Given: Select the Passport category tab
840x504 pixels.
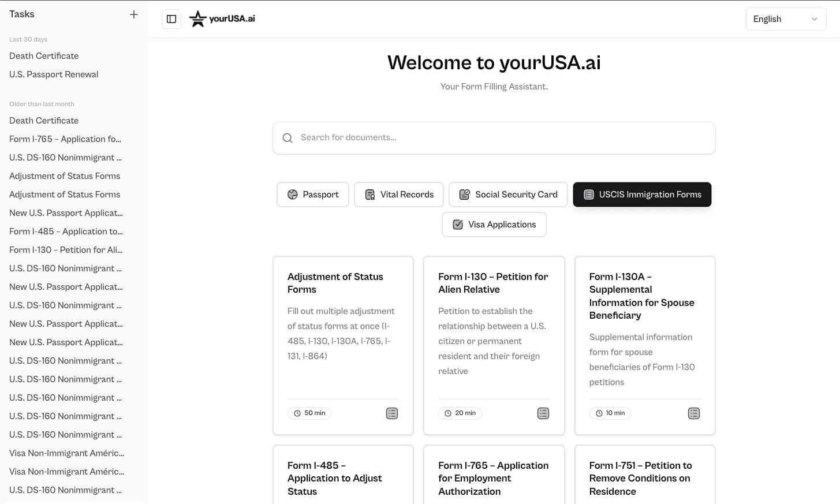Looking at the screenshot, I should pos(313,195).
